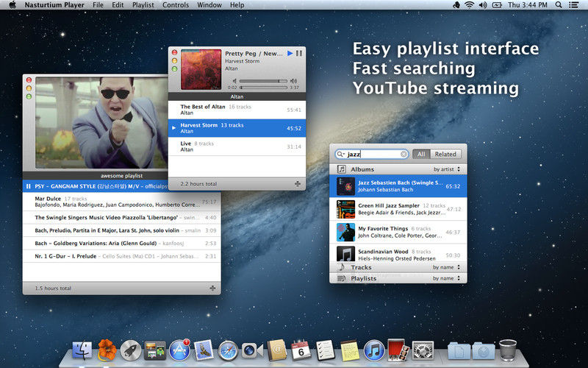Open the Controls menu
588x368 pixels.
pos(176,5)
